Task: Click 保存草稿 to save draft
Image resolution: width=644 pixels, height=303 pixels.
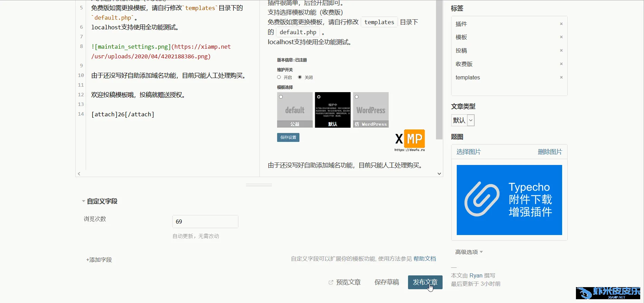Action: click(387, 282)
